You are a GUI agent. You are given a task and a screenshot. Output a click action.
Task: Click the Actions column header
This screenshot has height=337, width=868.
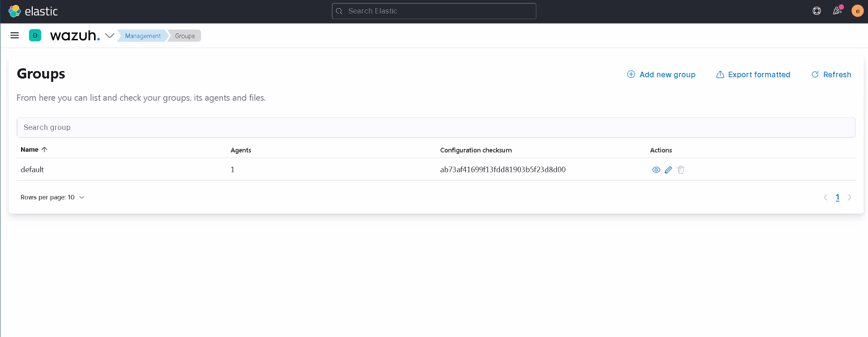[x=661, y=150]
